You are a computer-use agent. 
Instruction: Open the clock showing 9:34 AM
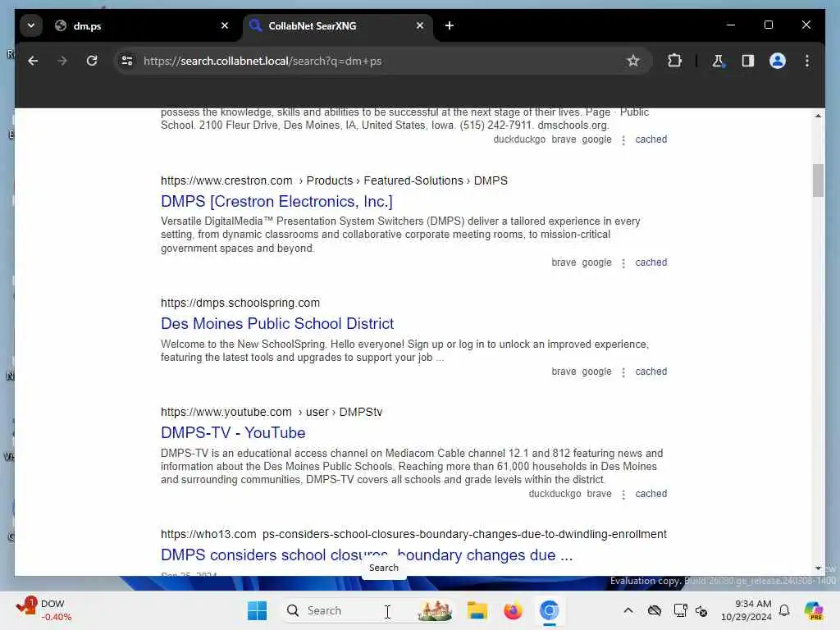(746, 610)
